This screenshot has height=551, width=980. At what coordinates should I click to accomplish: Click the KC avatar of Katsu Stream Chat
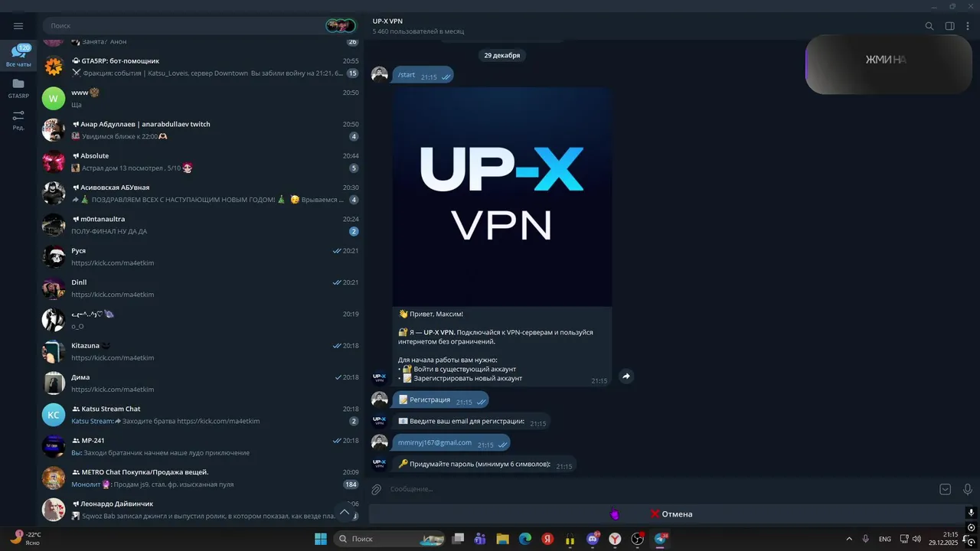point(54,415)
